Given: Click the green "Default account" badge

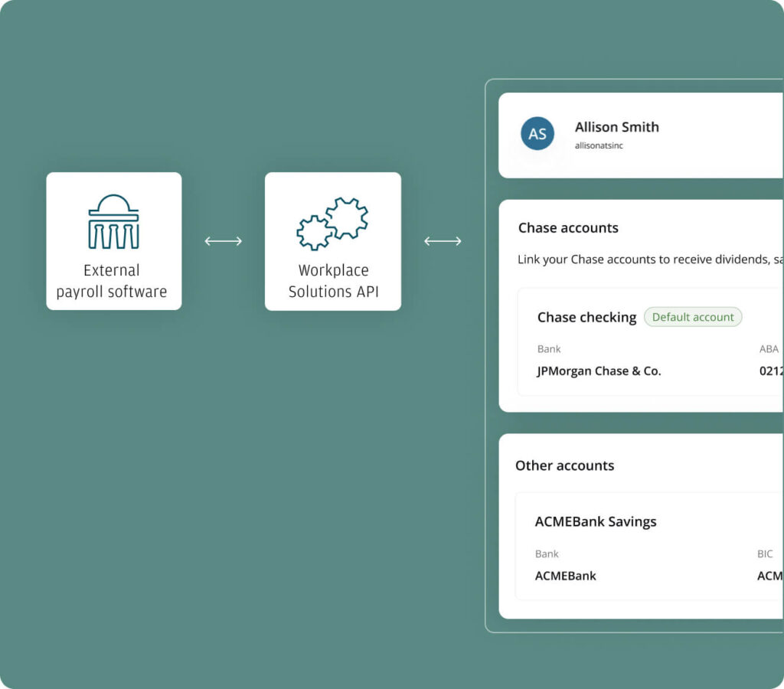Looking at the screenshot, I should 693,317.
